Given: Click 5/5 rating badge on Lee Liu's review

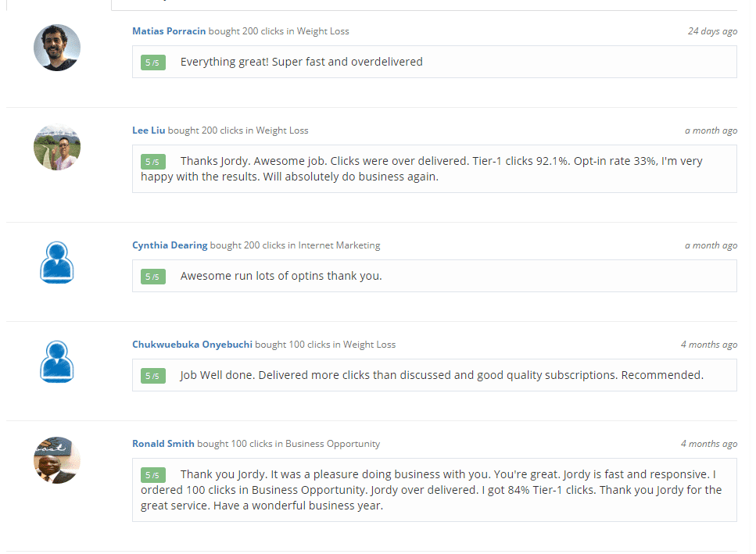Looking at the screenshot, I should pyautogui.click(x=152, y=162).
